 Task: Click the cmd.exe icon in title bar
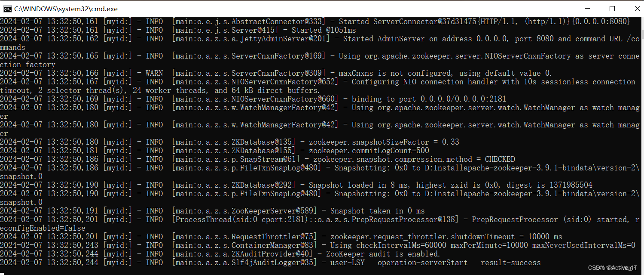click(x=7, y=9)
